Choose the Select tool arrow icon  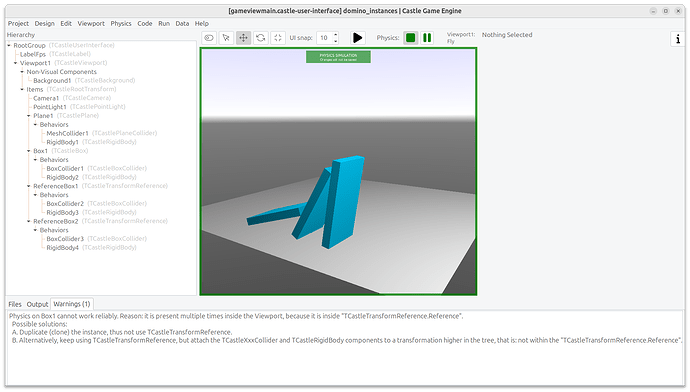(x=226, y=38)
